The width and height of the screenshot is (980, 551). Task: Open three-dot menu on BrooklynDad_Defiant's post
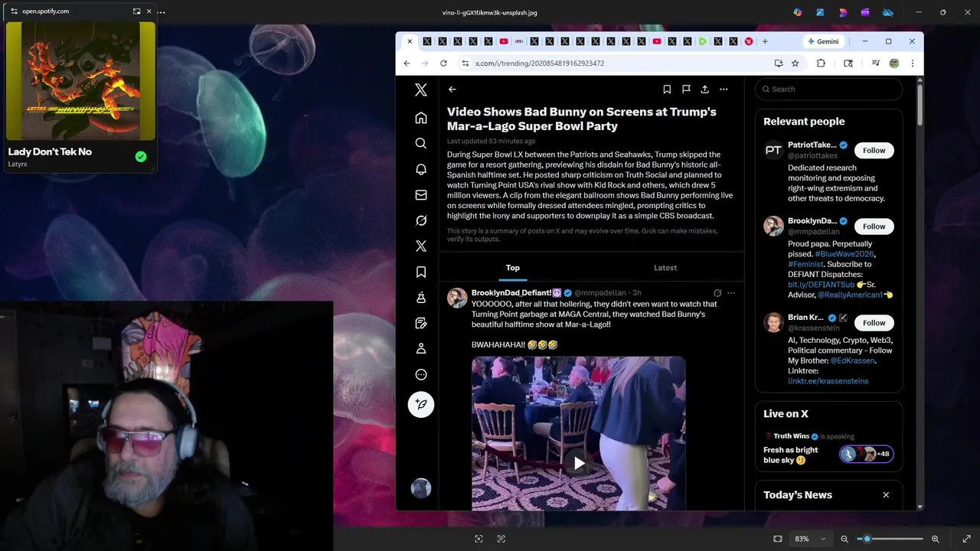coord(731,293)
